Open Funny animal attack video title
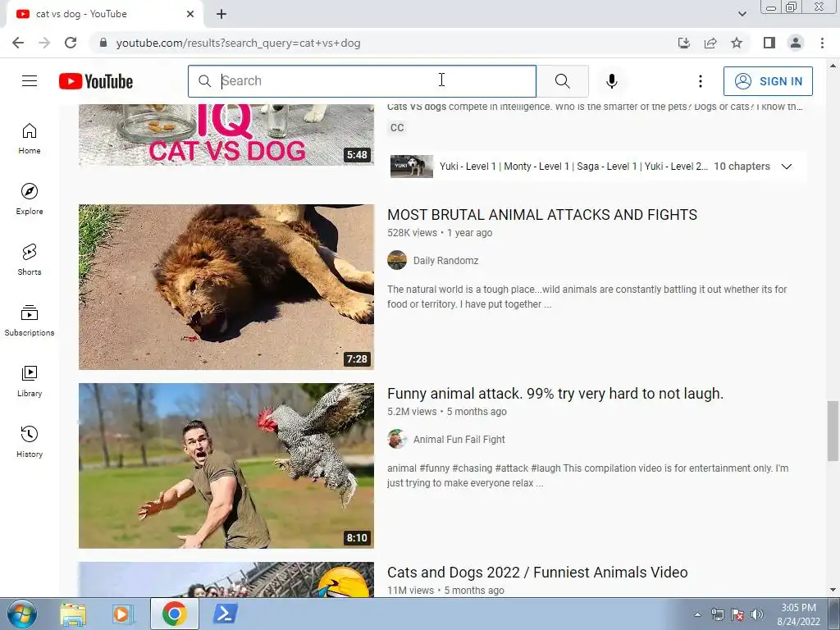 (555, 394)
